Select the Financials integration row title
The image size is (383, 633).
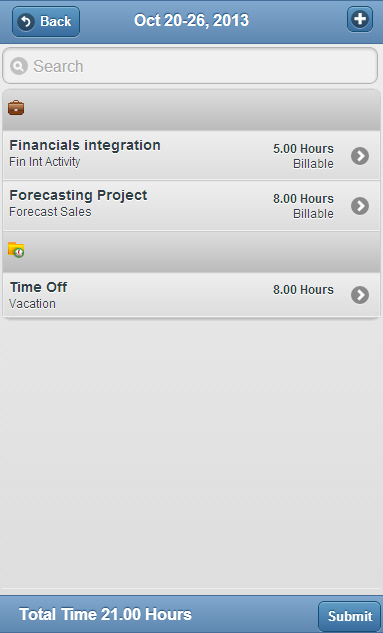point(85,145)
